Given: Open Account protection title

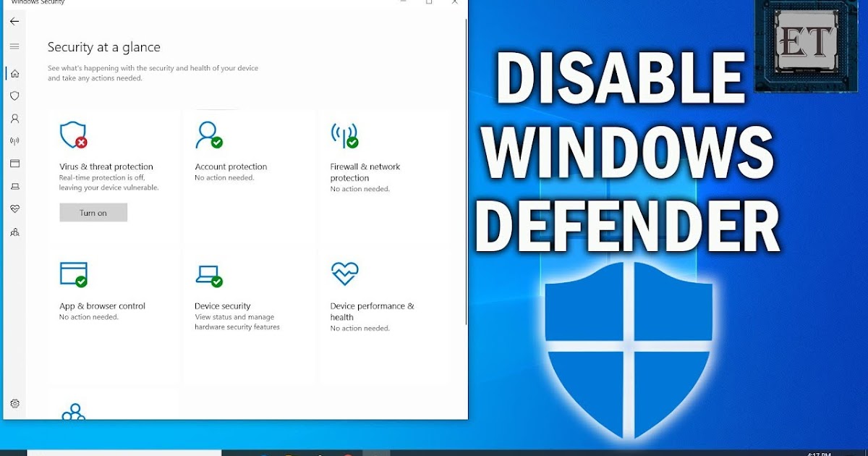Looking at the screenshot, I should pyautogui.click(x=231, y=166).
